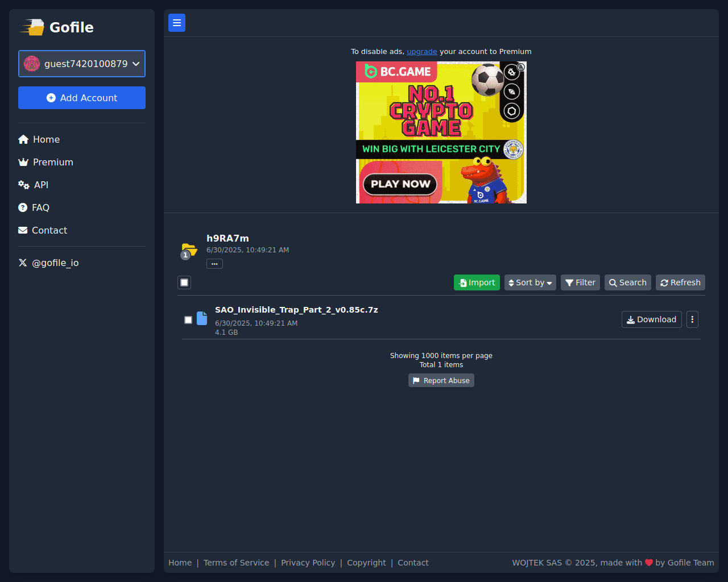Open the API page in the sidebar
This screenshot has height=582, width=728.
[34, 185]
